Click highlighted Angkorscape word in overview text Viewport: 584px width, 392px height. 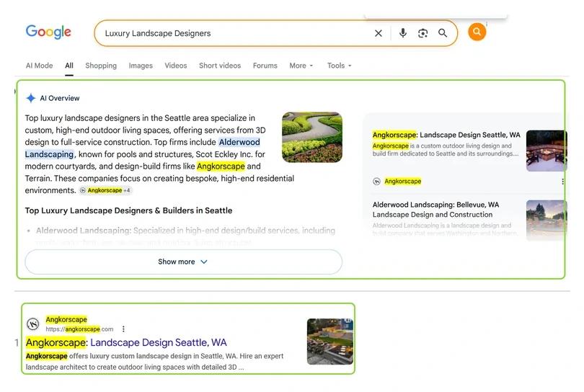(x=221, y=166)
